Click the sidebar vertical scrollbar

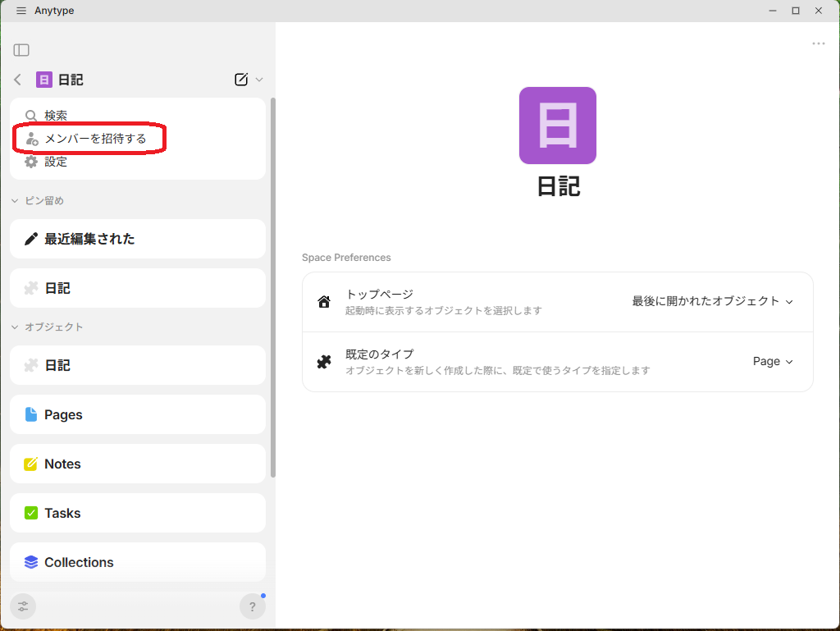tap(273, 287)
